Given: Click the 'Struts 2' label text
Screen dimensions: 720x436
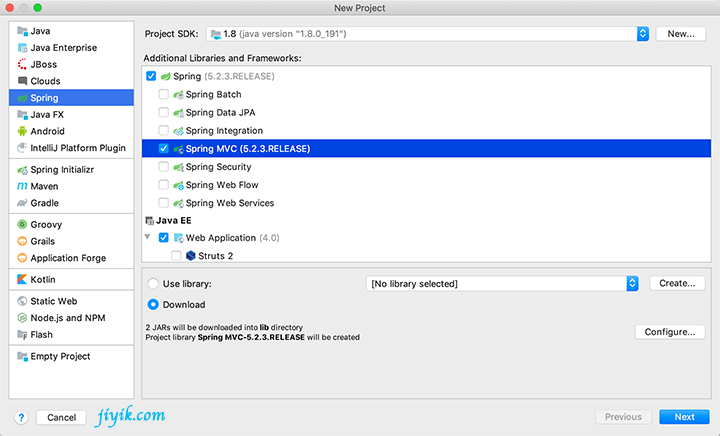Looking at the screenshot, I should pyautogui.click(x=215, y=256).
